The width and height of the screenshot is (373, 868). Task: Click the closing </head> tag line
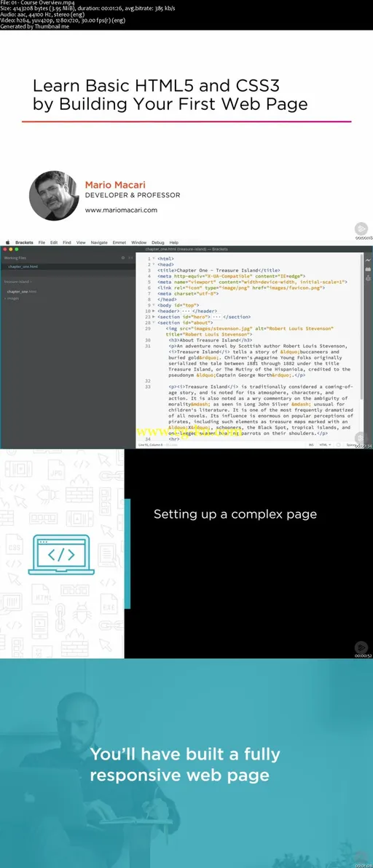pos(167,299)
